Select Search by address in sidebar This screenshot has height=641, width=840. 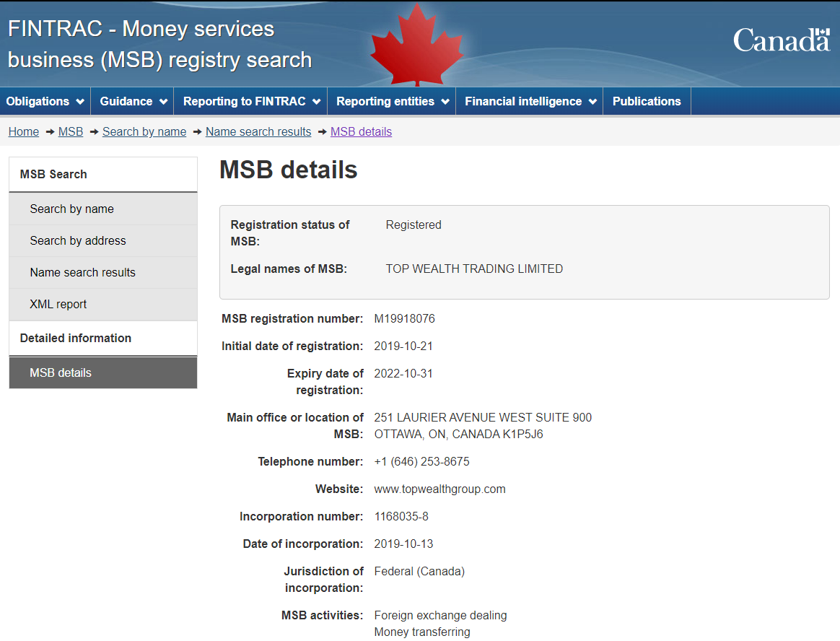103,240
